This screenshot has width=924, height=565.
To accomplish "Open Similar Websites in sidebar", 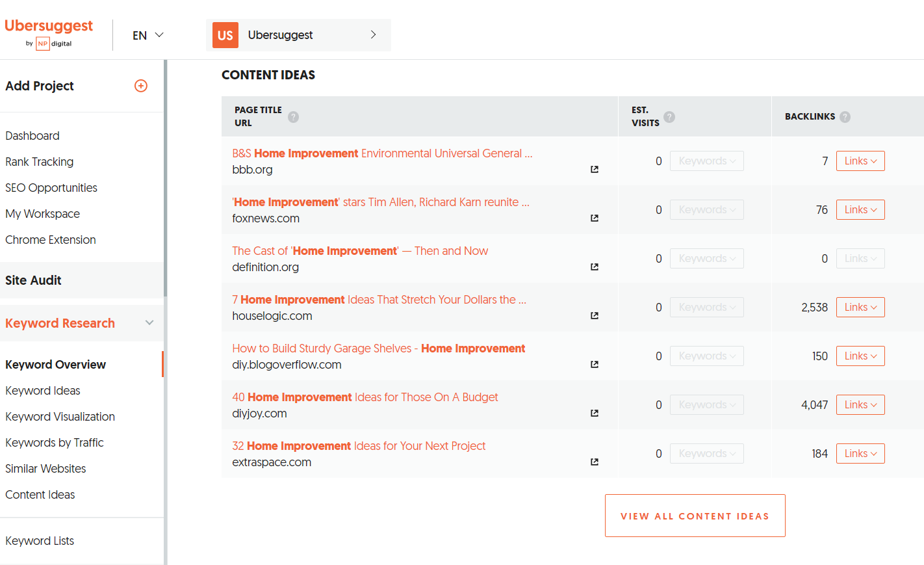I will pyautogui.click(x=45, y=469).
